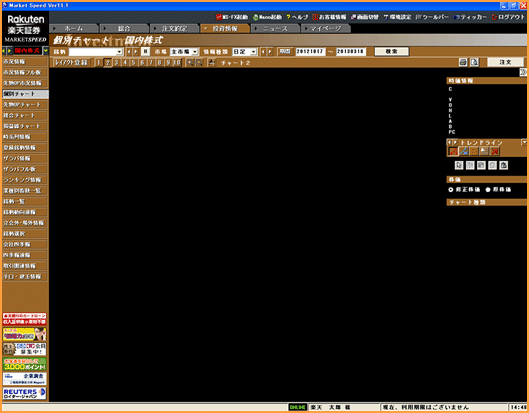Select the red trend line drawing tool

453,151
